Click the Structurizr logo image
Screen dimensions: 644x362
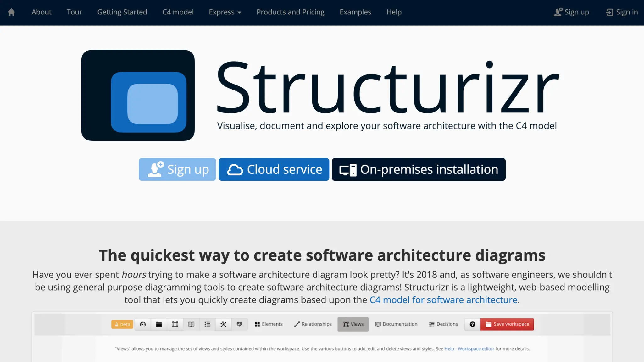point(138,95)
